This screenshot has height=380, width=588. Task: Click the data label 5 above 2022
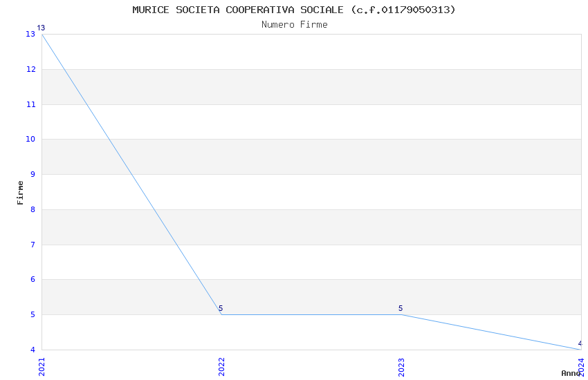pyautogui.click(x=221, y=309)
